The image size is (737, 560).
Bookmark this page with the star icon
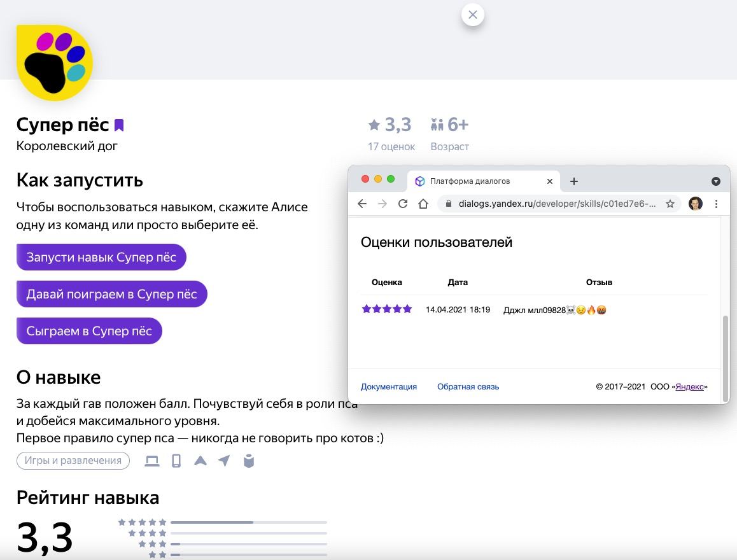pyautogui.click(x=670, y=204)
